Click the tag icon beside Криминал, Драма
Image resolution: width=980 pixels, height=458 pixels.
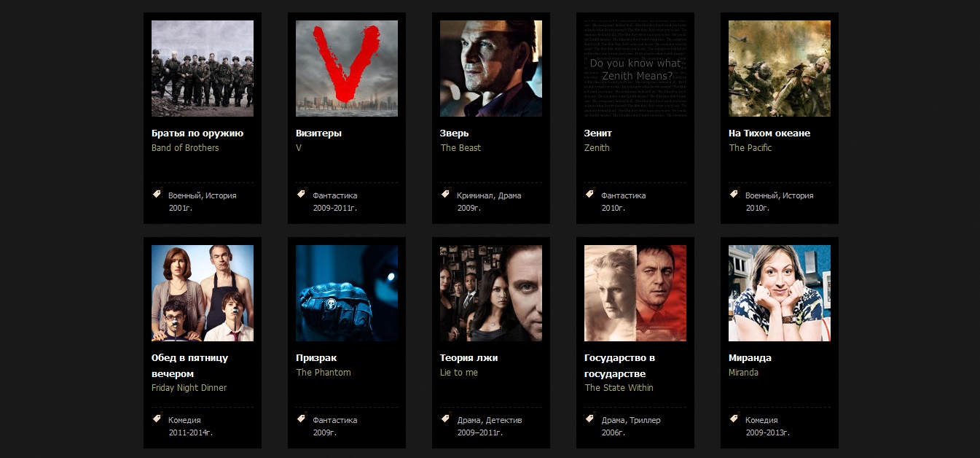click(x=445, y=194)
